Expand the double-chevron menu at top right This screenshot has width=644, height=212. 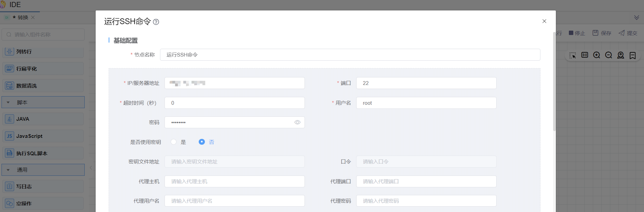point(636,17)
